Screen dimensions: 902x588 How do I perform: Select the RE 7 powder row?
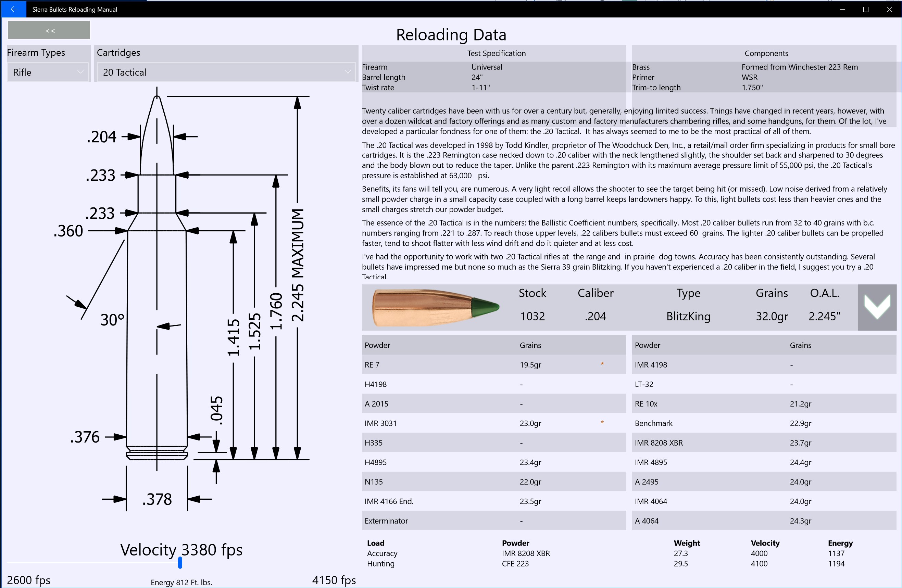[493, 365]
